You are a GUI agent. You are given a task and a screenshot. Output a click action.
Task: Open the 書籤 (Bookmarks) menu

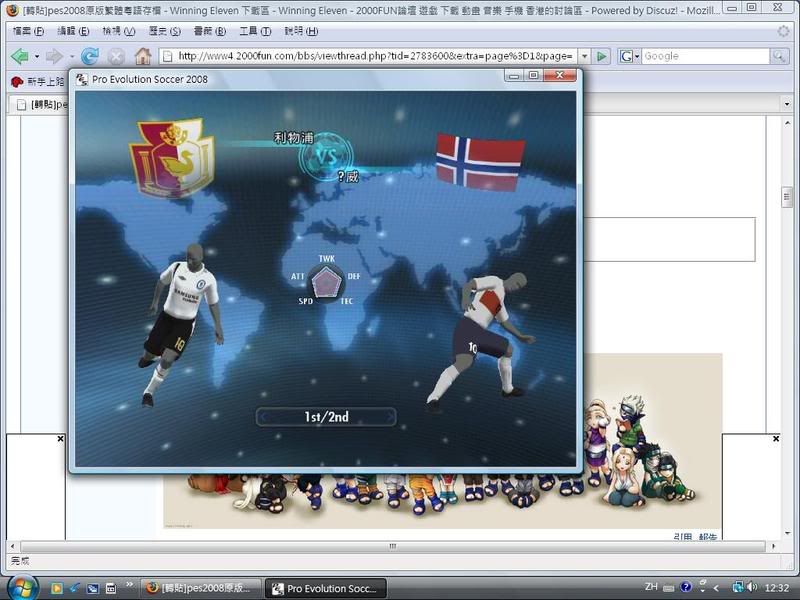pyautogui.click(x=206, y=31)
